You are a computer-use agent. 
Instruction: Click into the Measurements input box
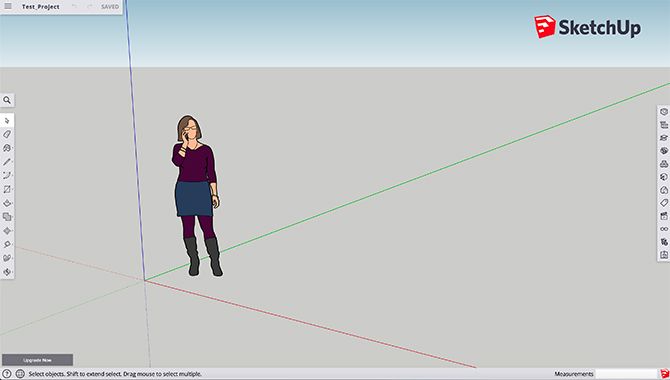[626, 374]
